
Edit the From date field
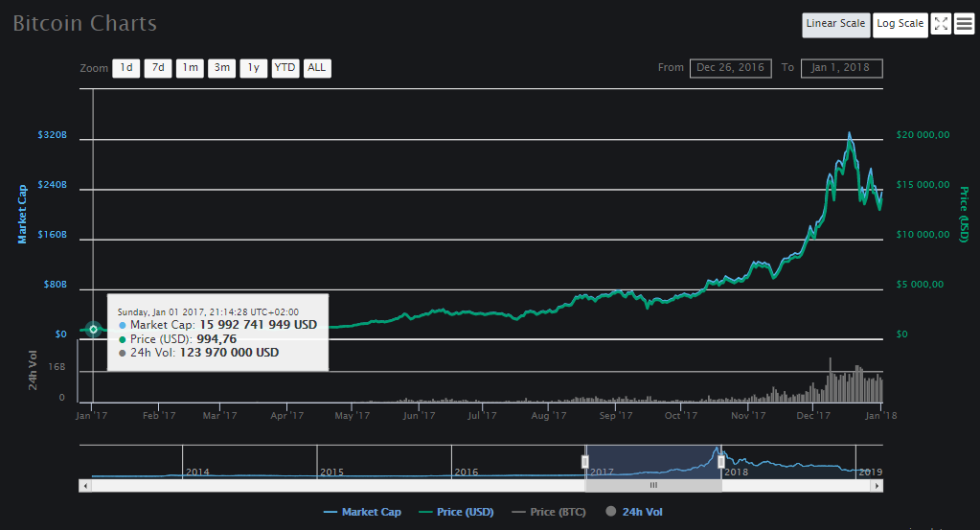click(x=730, y=68)
